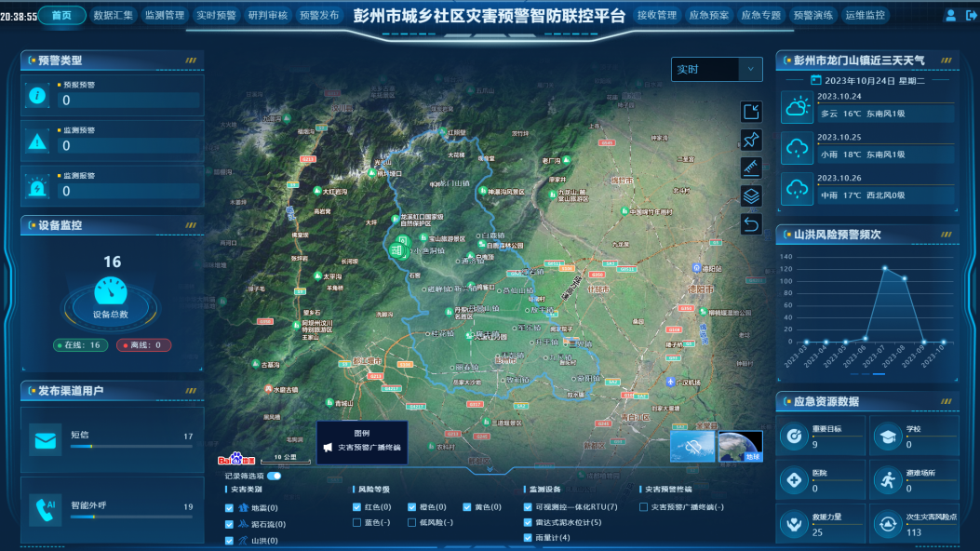Click the map fullscreen expand icon
This screenshot has height=551, width=980.
coord(751,113)
